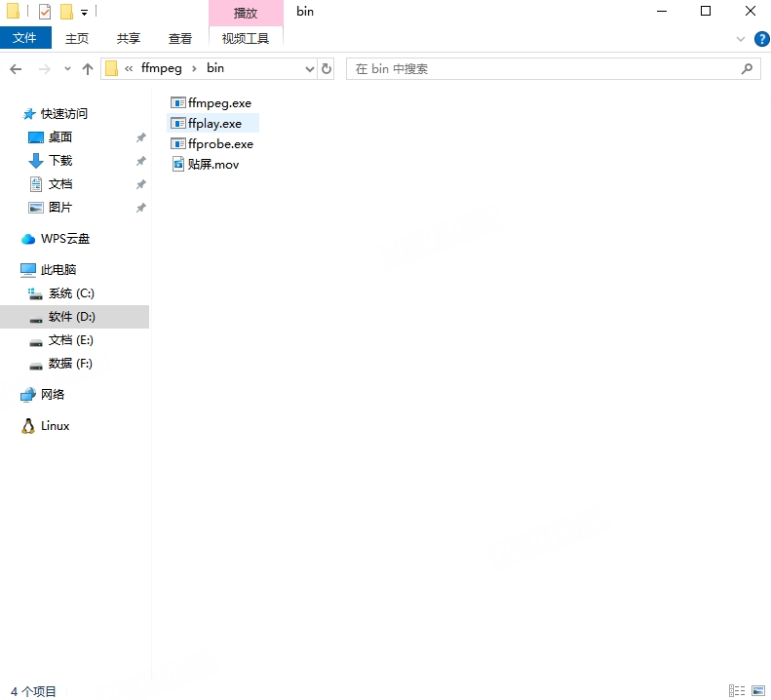Open the 视频工具 ribbon tab
Image resolution: width=771 pixels, height=700 pixels.
pos(246,38)
